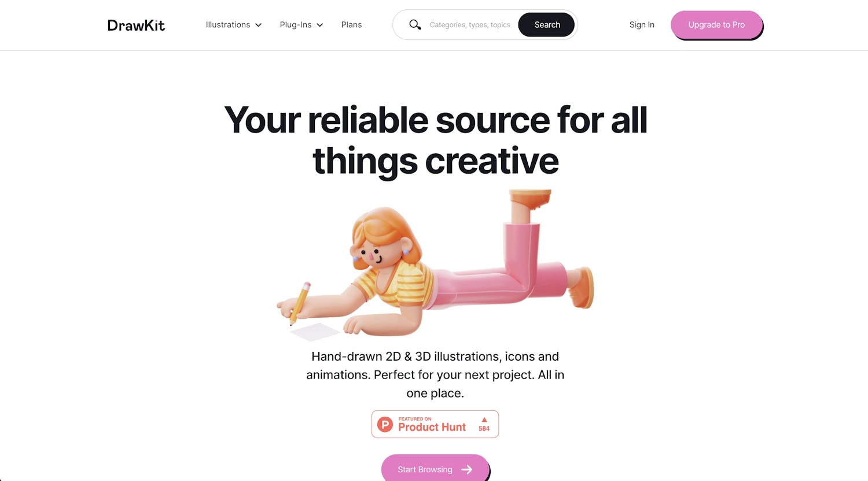Expand the Illustrations chevron arrow
868x481 pixels.
pyautogui.click(x=259, y=25)
